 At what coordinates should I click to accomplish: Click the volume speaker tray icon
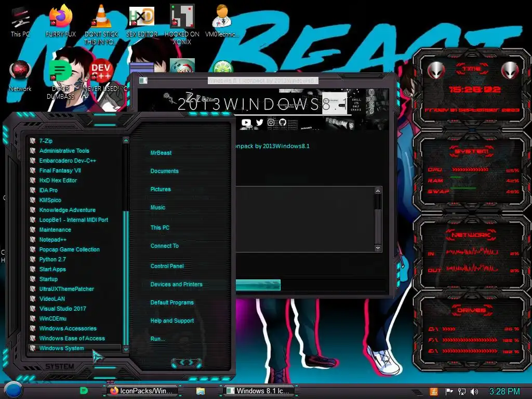coord(474,392)
